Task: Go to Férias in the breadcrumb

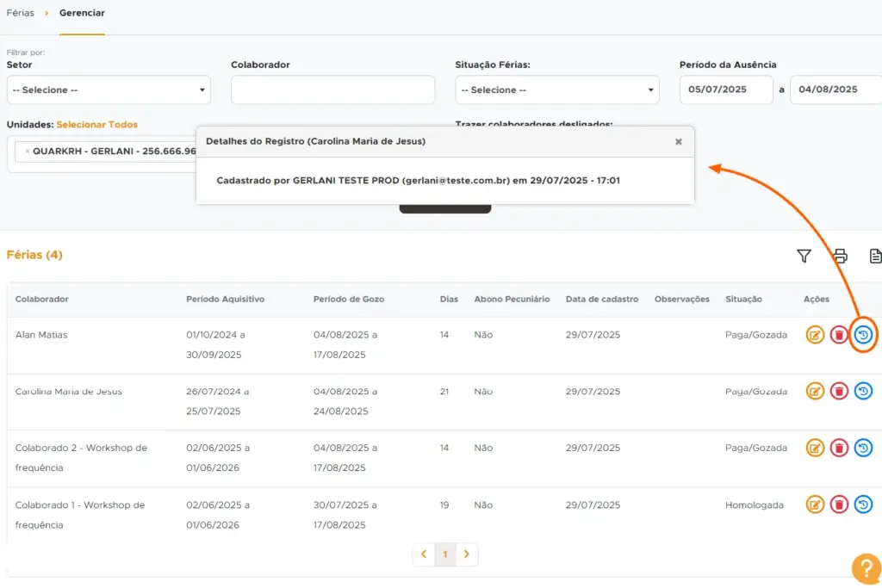Action: (x=21, y=13)
